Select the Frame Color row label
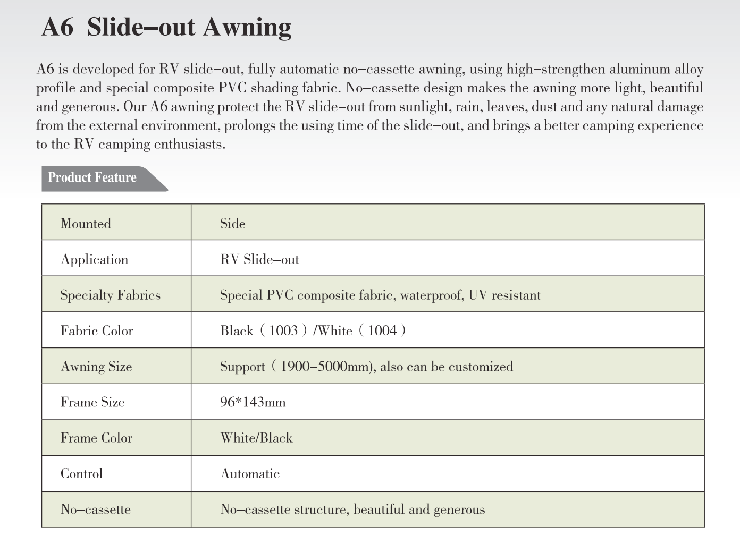 point(96,438)
